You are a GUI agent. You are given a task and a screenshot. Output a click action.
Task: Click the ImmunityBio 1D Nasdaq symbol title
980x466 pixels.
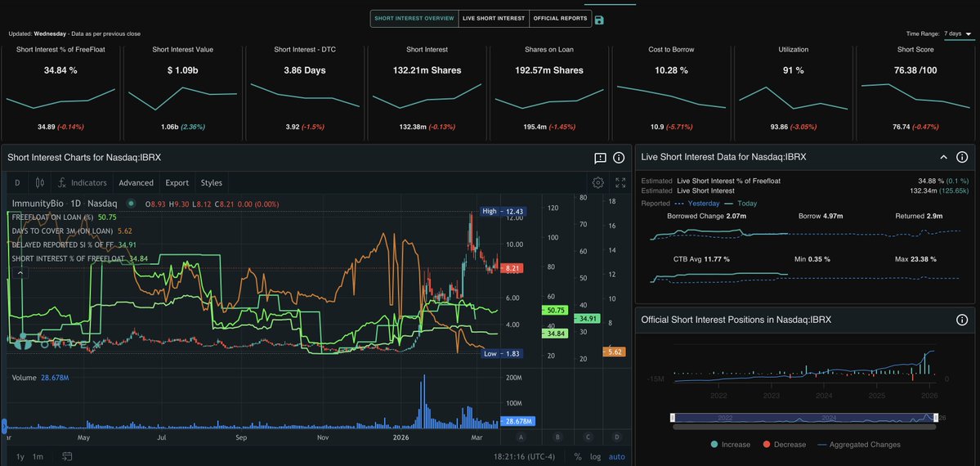pyautogui.click(x=65, y=204)
